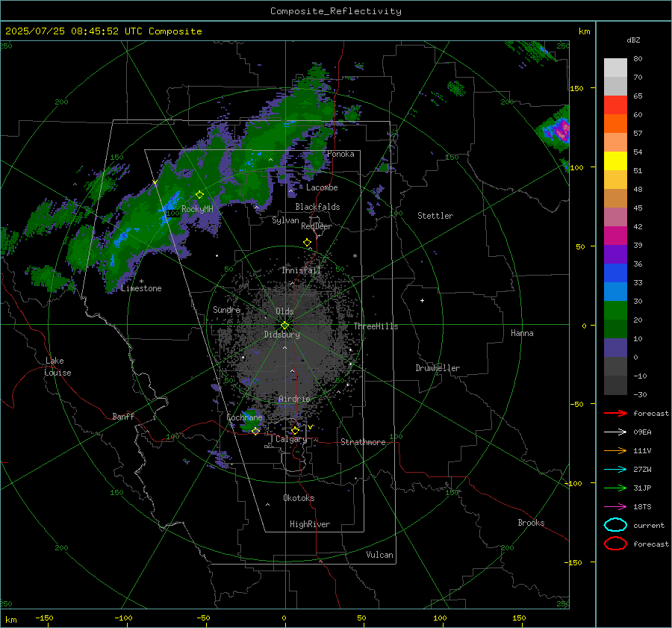Select the Ponoka label
This screenshot has width=672, height=628.
[340, 155]
